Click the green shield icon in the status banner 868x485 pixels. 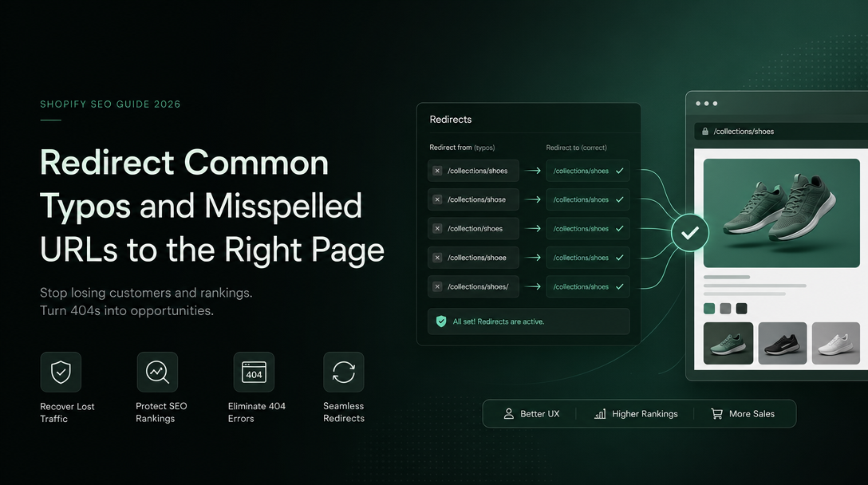(x=441, y=321)
